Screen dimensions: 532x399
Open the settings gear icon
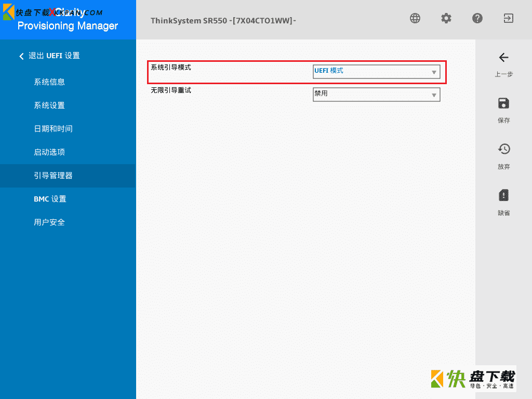[x=446, y=18]
